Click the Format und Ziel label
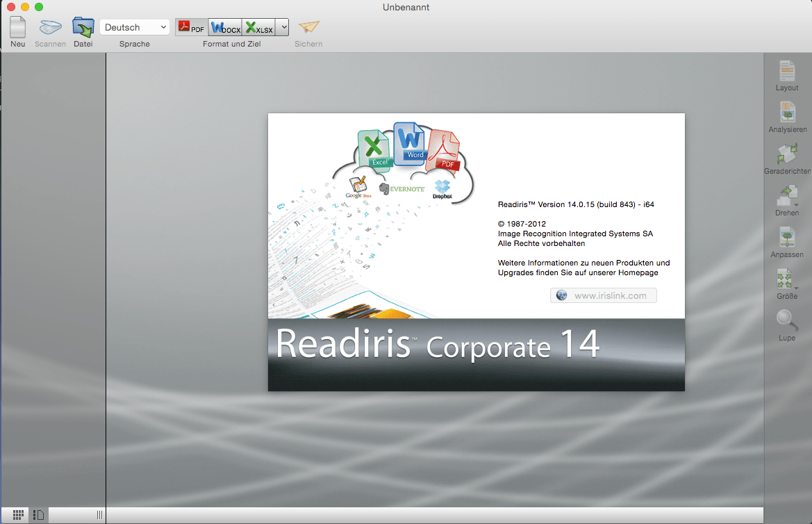 tap(231, 44)
